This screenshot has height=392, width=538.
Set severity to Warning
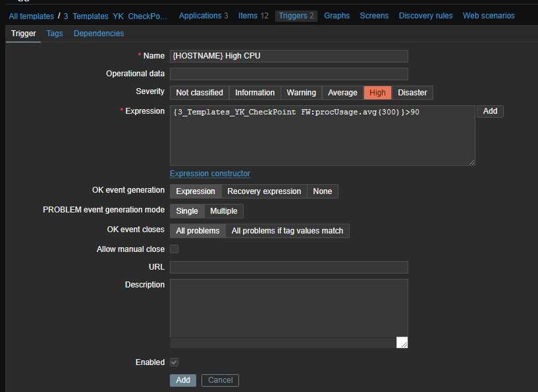(301, 93)
